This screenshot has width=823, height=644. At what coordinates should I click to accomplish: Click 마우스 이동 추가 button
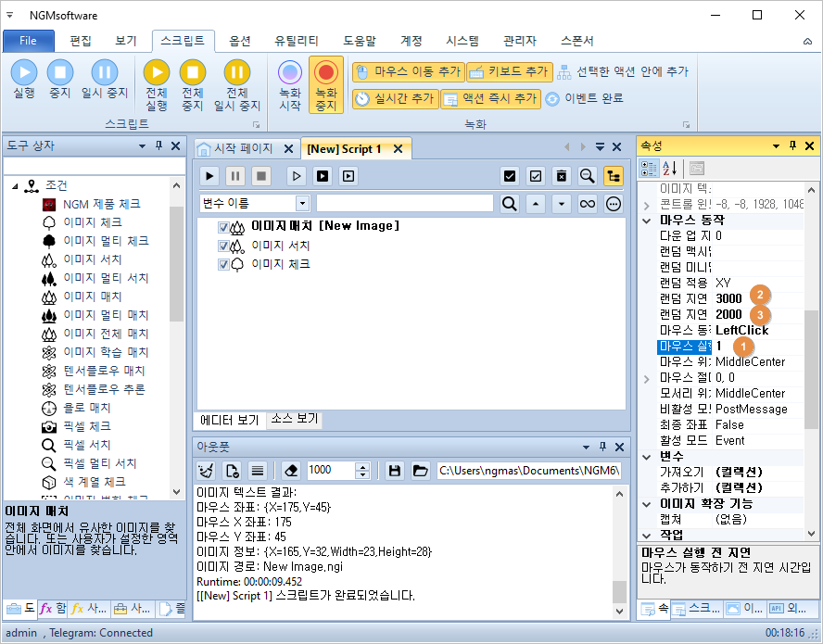point(408,72)
